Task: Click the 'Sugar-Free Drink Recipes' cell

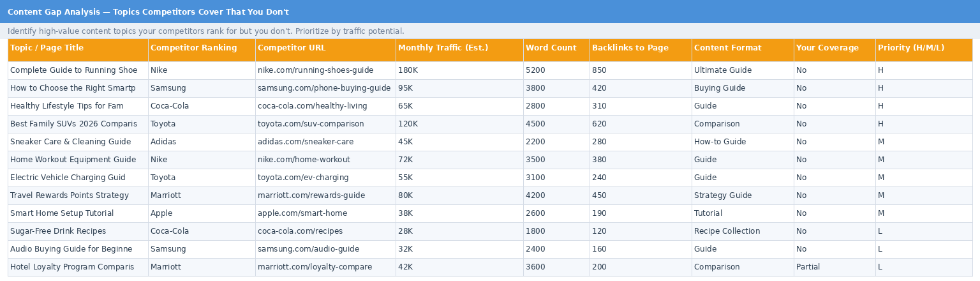Action: (78, 231)
